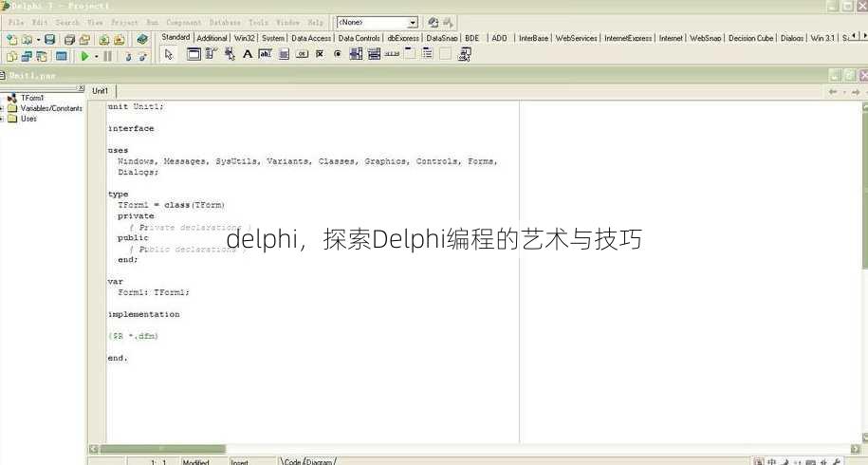
Task: Select the RadioGroup component icon
Action: [x=427, y=54]
